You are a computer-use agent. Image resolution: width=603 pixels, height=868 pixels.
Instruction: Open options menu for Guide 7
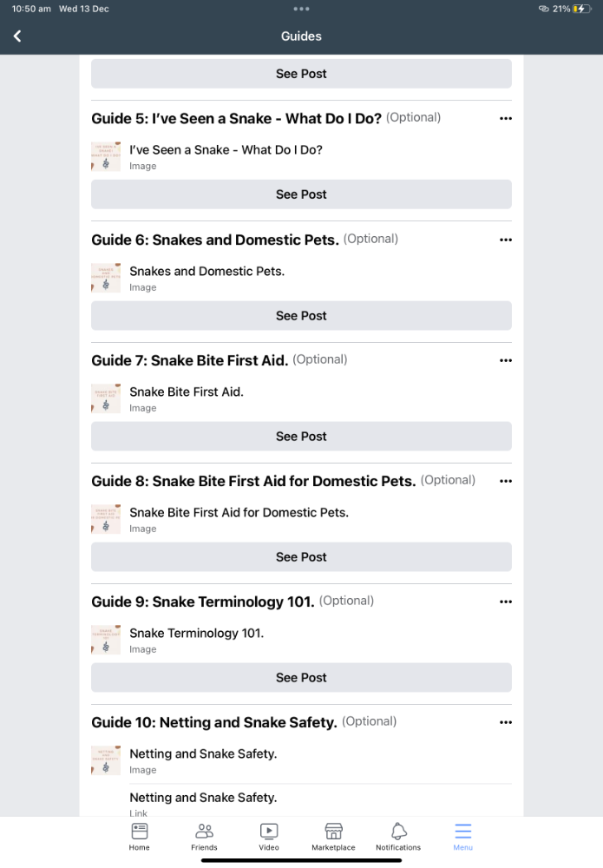click(506, 360)
